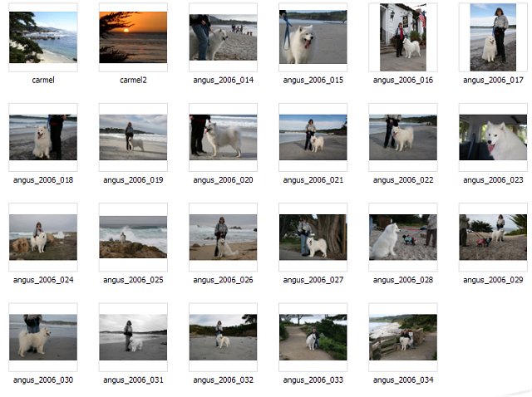Select the angus_2006_027 photo by tree
The image size is (532, 397).
[313, 237]
